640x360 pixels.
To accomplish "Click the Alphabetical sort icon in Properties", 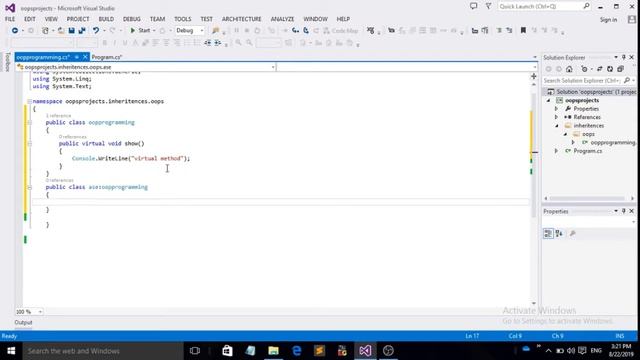I will tap(559, 233).
